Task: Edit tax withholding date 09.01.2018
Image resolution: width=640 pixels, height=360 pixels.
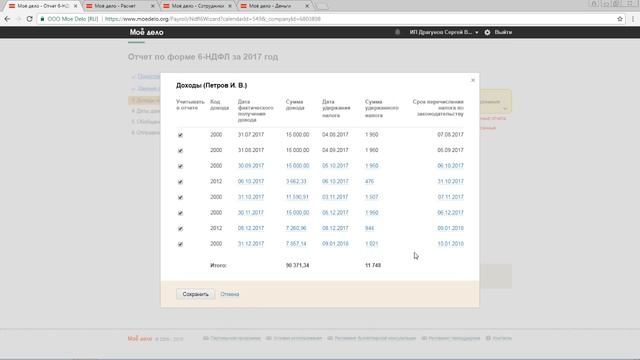Action: point(335,244)
